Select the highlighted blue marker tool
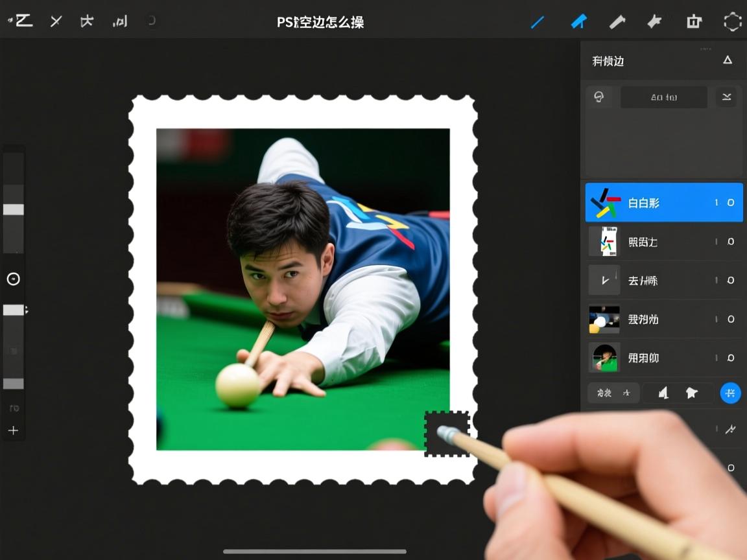The width and height of the screenshot is (747, 560). tap(578, 22)
